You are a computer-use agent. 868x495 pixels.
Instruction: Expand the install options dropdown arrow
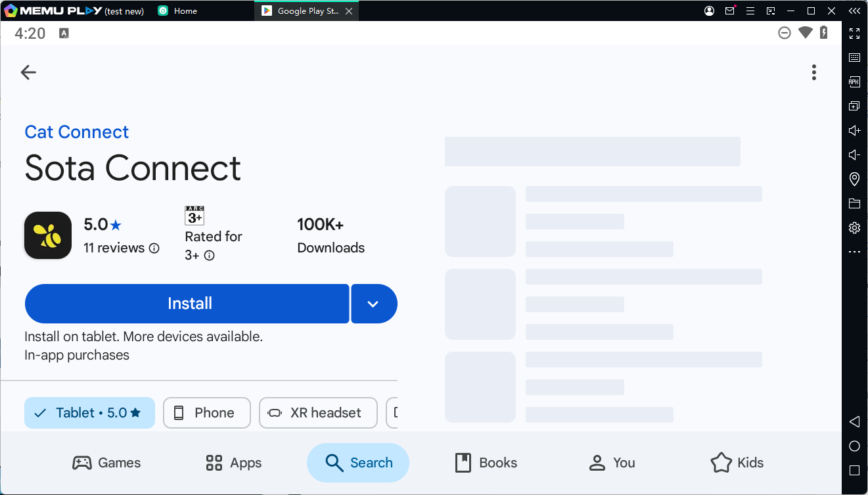click(373, 304)
